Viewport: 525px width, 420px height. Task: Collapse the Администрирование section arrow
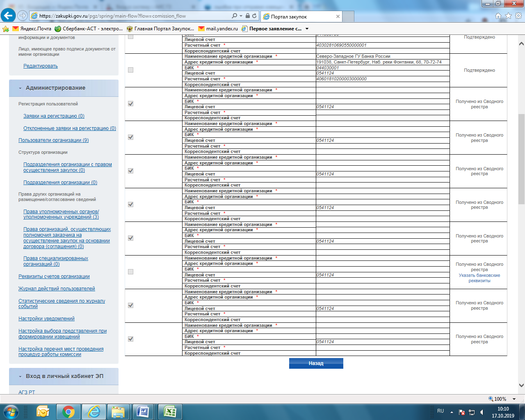coord(20,88)
